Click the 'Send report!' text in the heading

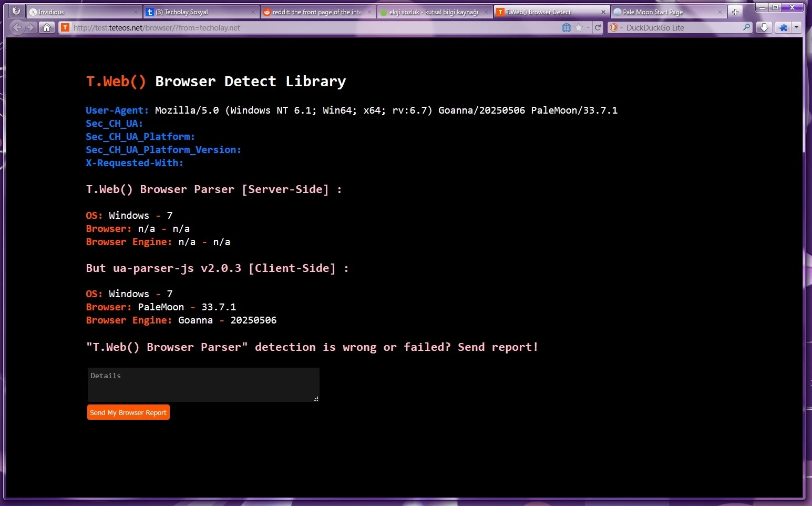pos(498,347)
